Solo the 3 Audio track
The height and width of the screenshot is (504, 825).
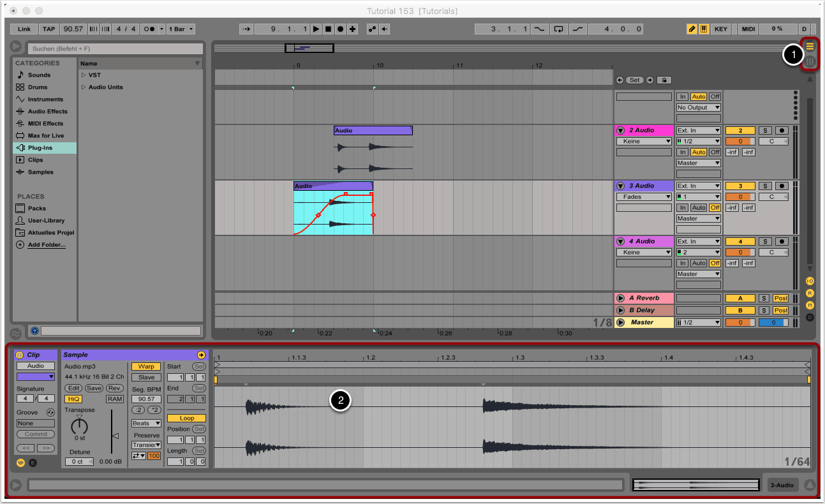pyautogui.click(x=764, y=186)
